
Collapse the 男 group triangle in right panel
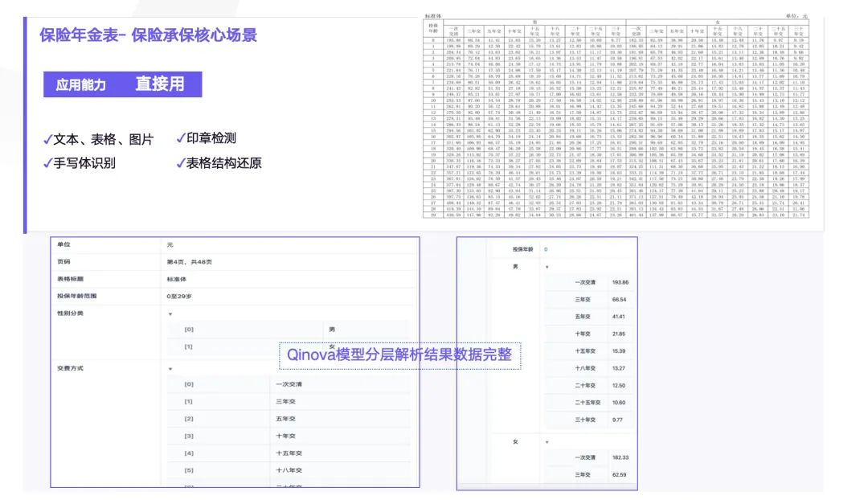[x=547, y=267]
